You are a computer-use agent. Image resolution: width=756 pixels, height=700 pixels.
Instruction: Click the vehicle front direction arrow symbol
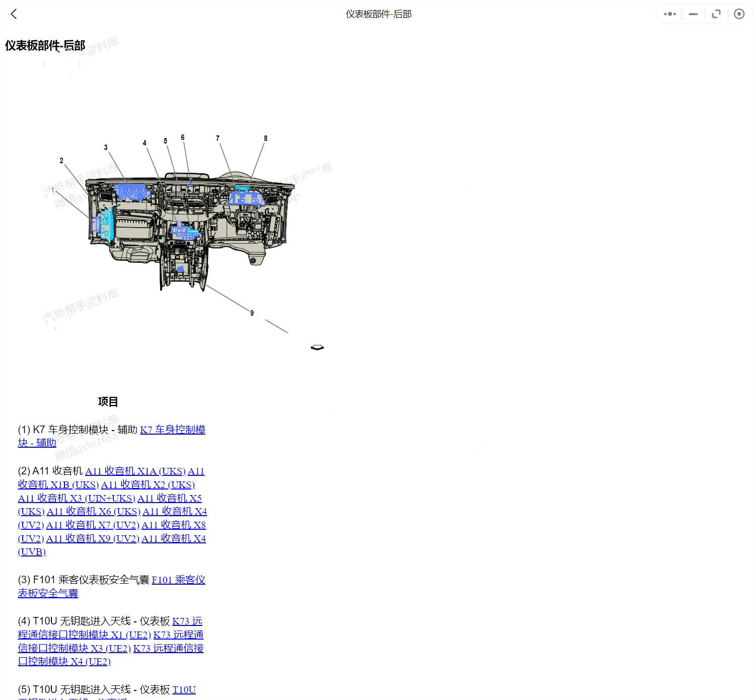coord(317,347)
